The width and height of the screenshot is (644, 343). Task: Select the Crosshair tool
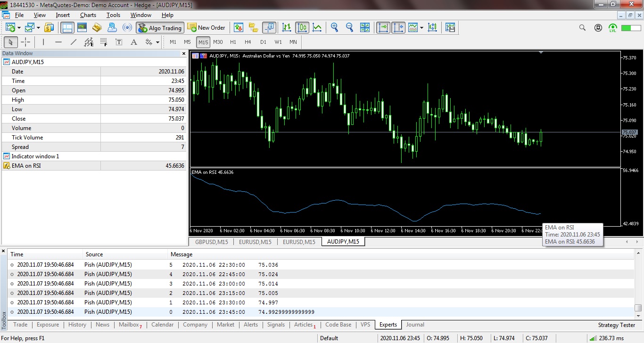(x=26, y=42)
